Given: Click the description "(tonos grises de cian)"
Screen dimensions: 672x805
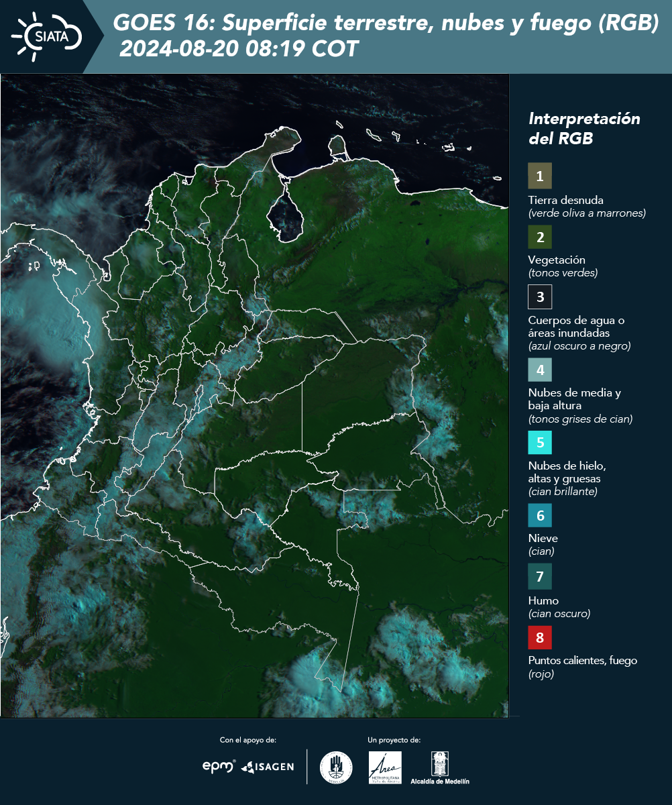Looking at the screenshot, I should click(x=580, y=419).
